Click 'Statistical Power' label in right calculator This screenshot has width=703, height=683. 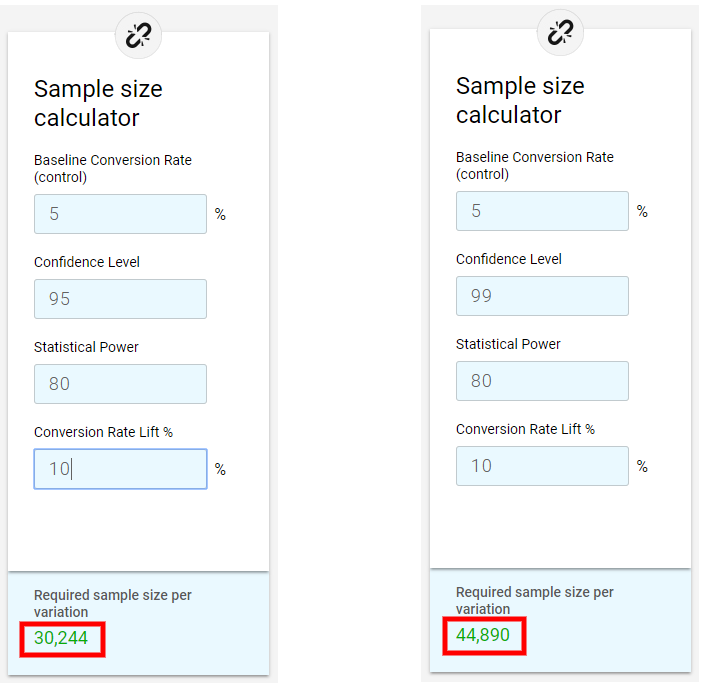(508, 344)
